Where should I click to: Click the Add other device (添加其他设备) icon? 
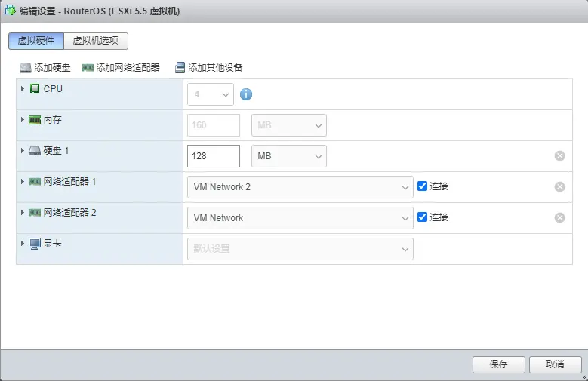coord(180,67)
